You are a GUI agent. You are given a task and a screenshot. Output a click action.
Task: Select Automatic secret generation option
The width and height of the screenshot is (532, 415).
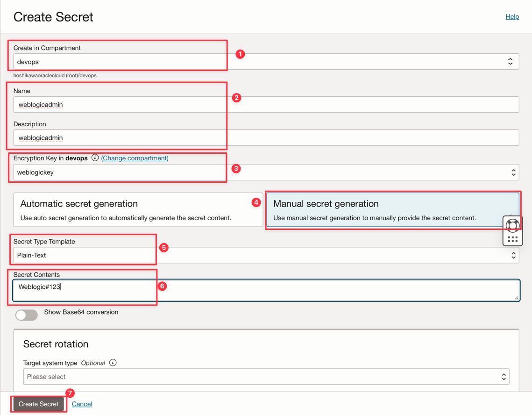tap(138, 210)
